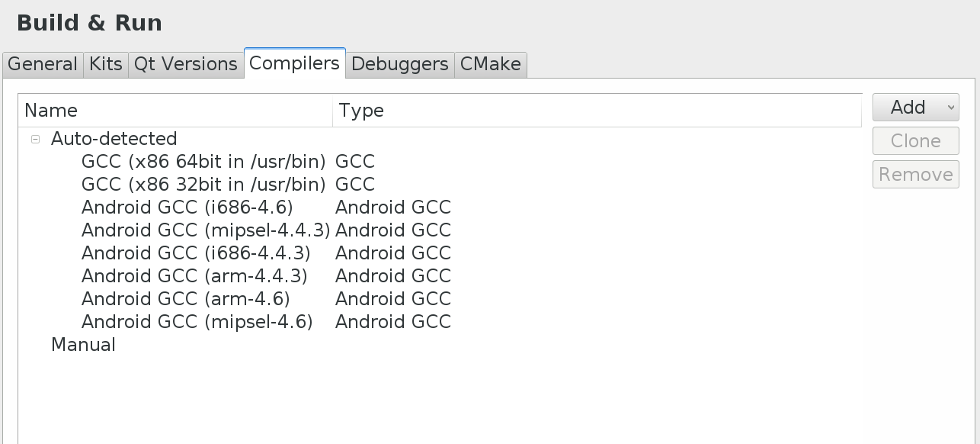
Task: Open the Debuggers tab
Action: tap(400, 64)
